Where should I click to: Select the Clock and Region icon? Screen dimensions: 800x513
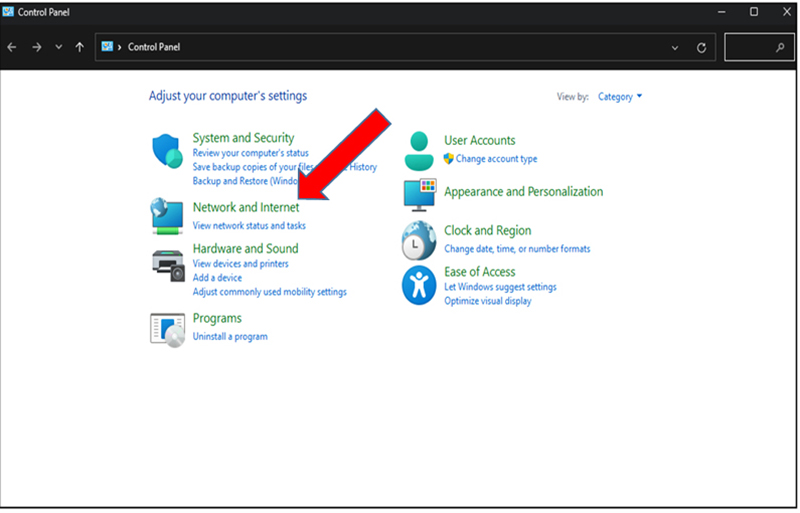[x=419, y=240]
